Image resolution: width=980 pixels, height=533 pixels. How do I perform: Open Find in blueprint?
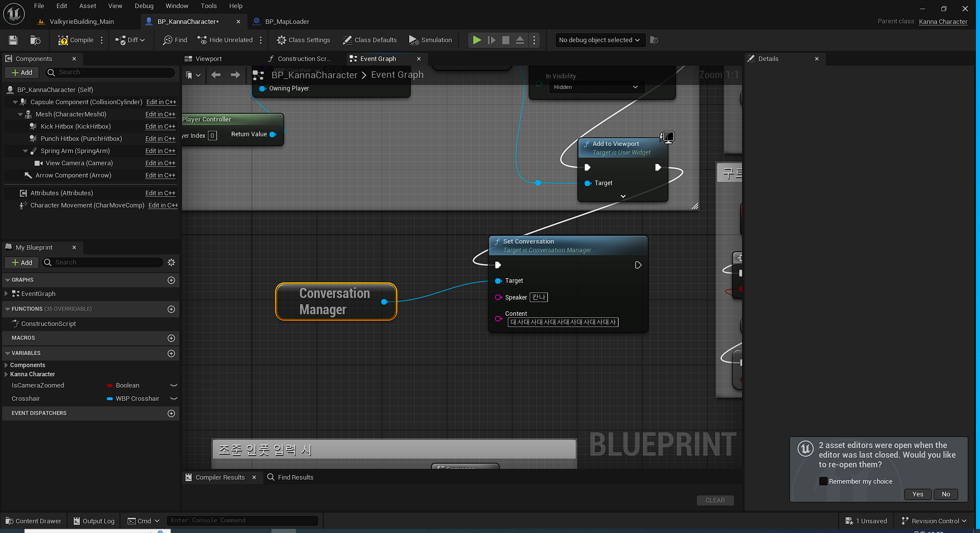[x=175, y=40]
